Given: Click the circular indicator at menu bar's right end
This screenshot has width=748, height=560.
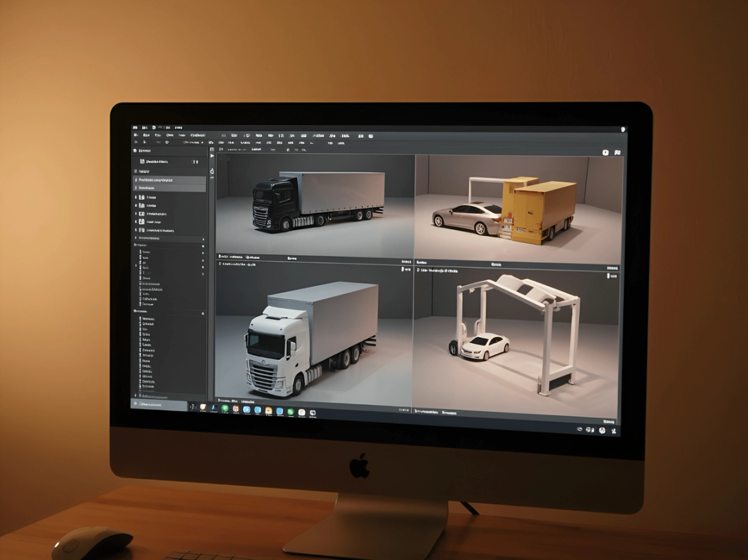Looking at the screenshot, I should [623, 129].
